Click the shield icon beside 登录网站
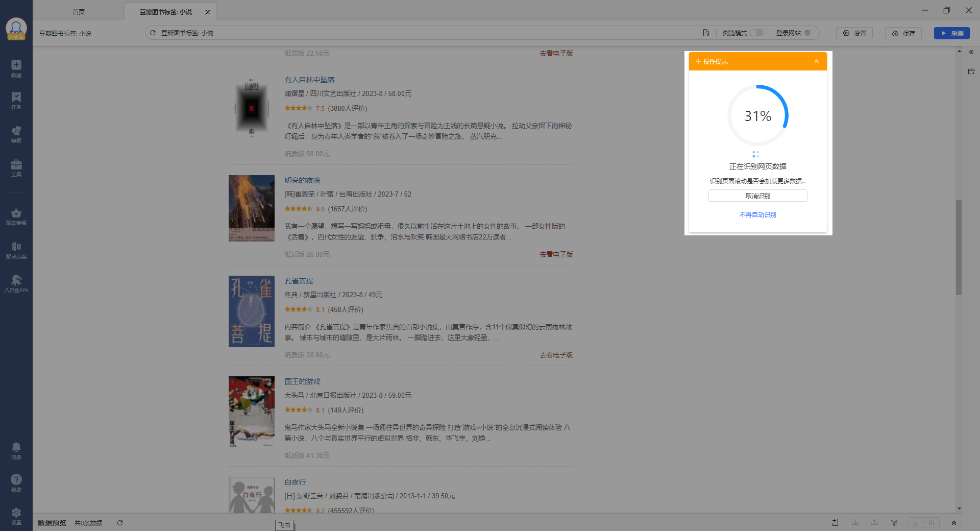This screenshot has height=531, width=980. pyautogui.click(x=807, y=33)
